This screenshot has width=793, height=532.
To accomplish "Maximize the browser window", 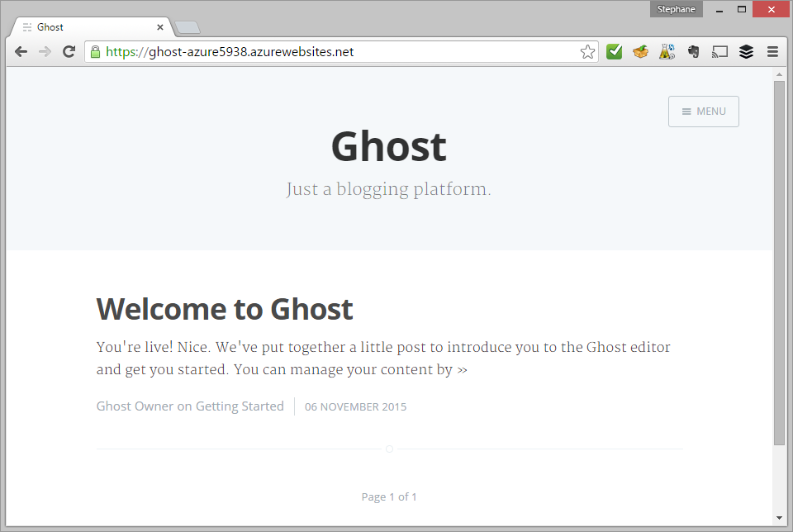I will [x=742, y=10].
